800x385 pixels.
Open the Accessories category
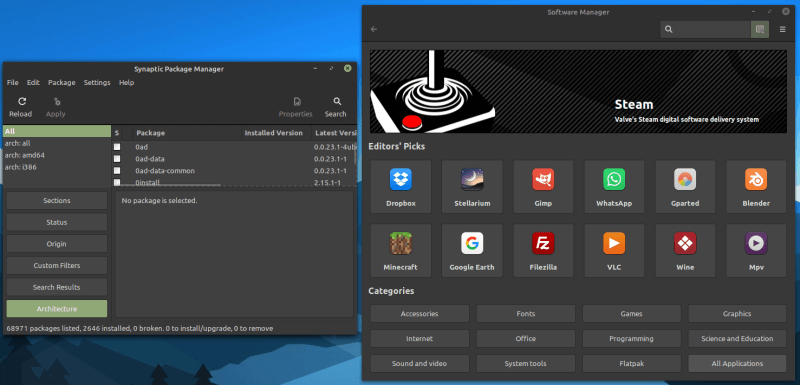pos(419,314)
